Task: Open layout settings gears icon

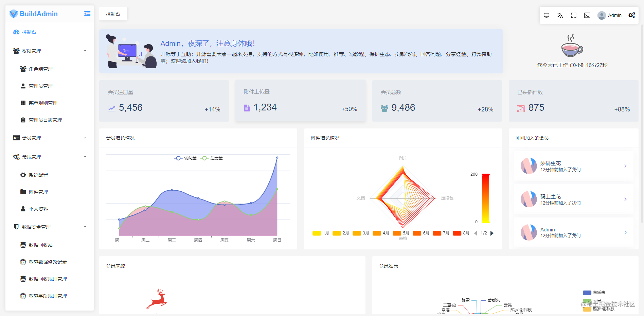Action: [632, 15]
